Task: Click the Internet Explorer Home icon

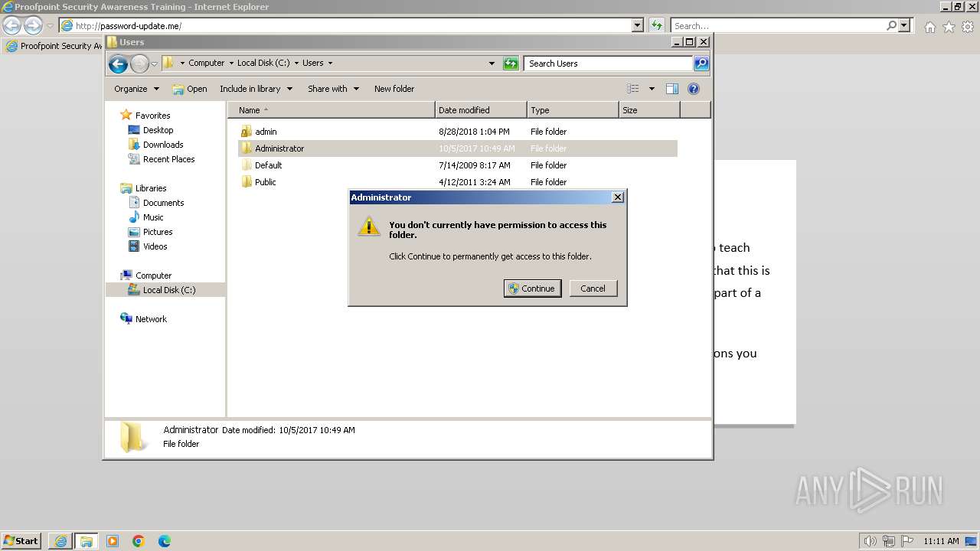Action: point(929,27)
